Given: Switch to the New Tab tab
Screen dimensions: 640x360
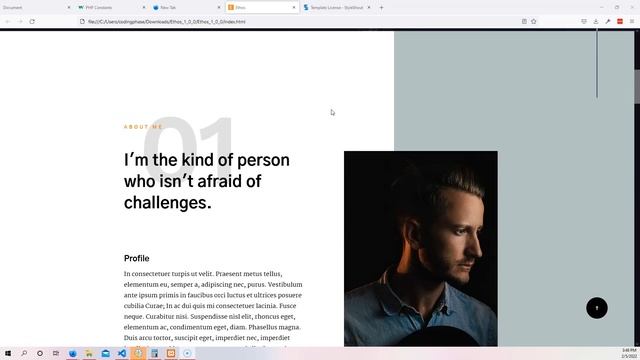Looking at the screenshot, I should pyautogui.click(x=186, y=7).
